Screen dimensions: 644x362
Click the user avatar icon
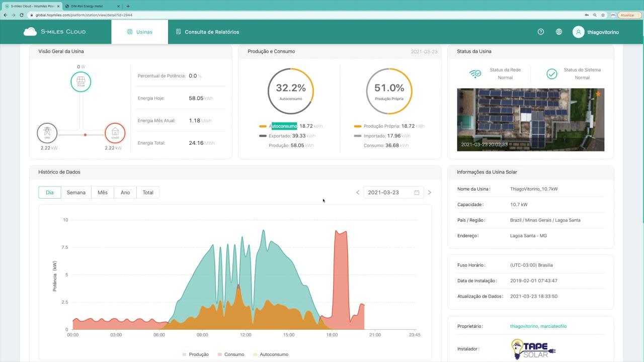pyautogui.click(x=579, y=32)
